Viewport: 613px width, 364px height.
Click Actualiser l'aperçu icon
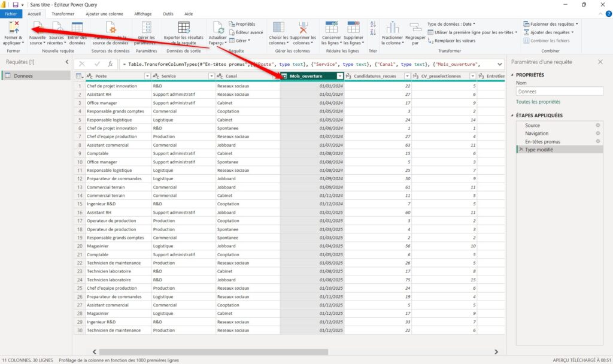(x=218, y=28)
